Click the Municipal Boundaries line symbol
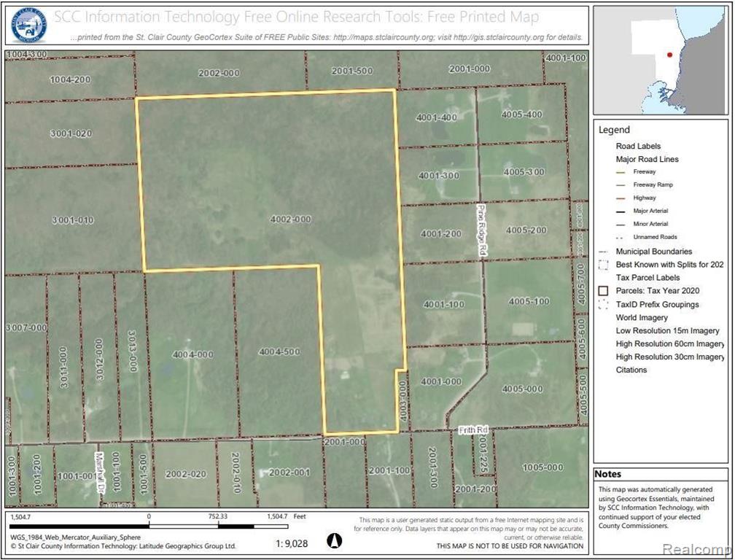This screenshot has height=560, width=735. point(603,252)
